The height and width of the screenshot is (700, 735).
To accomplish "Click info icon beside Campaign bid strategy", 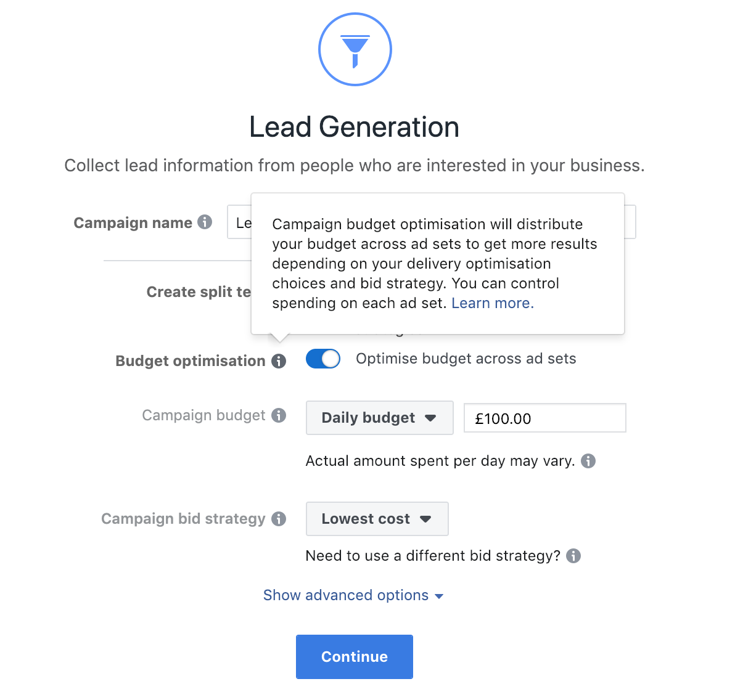I will [279, 519].
